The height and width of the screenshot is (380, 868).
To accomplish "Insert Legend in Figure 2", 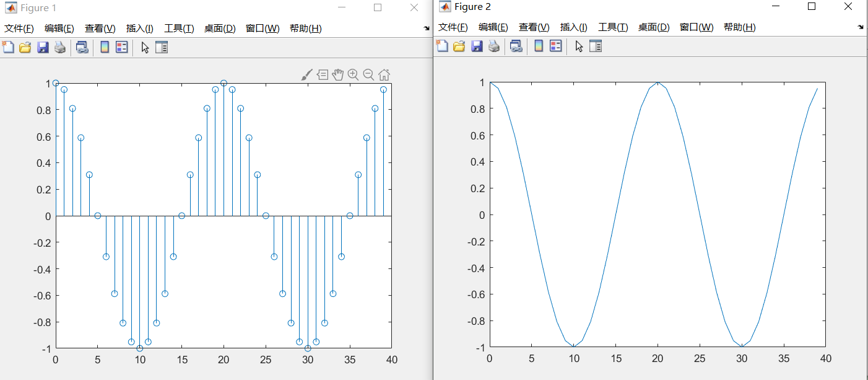I will click(x=556, y=46).
